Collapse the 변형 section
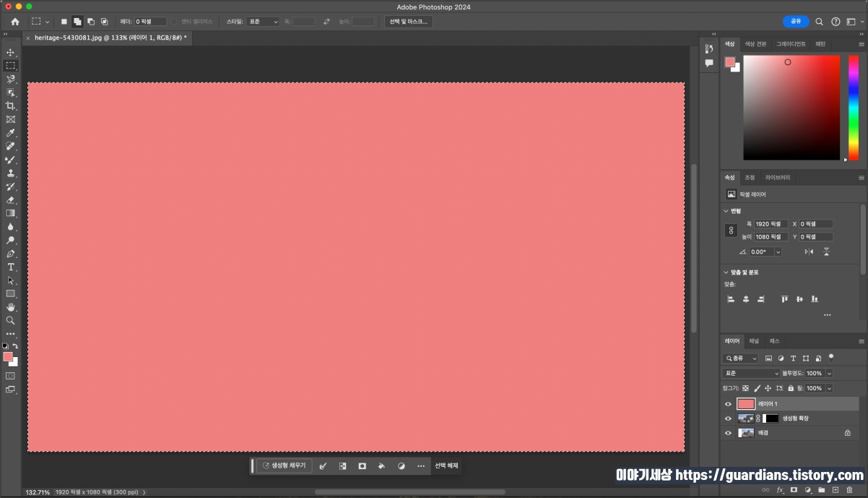The height and width of the screenshot is (498, 868). pyautogui.click(x=726, y=211)
